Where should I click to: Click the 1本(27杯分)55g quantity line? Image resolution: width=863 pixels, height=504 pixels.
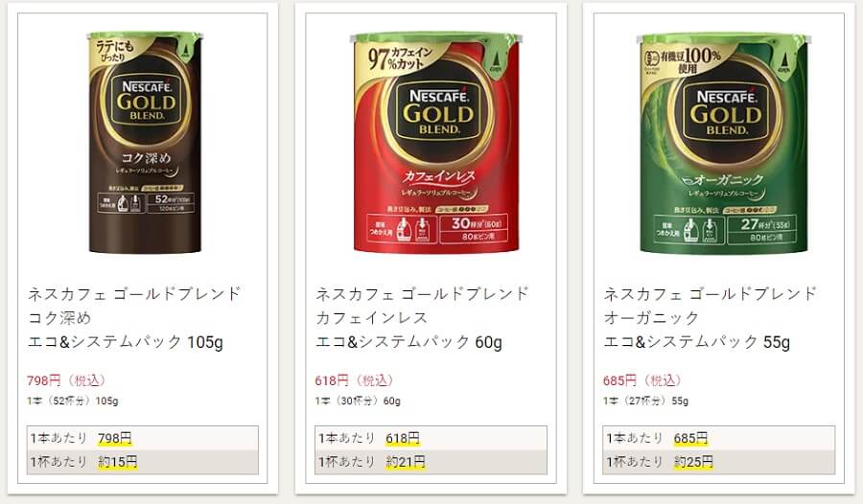coord(645,401)
